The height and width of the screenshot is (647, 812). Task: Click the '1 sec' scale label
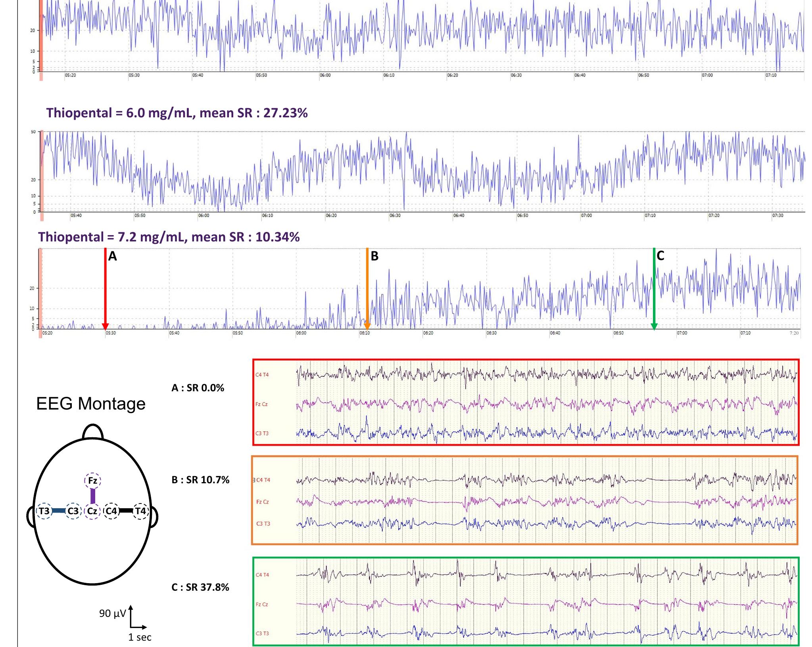tap(140, 637)
